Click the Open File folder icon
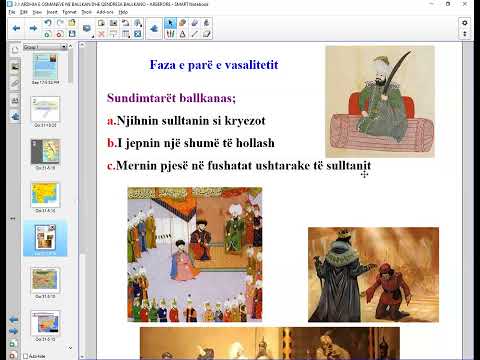Viewport: 480px width, 360px height. point(72,23)
